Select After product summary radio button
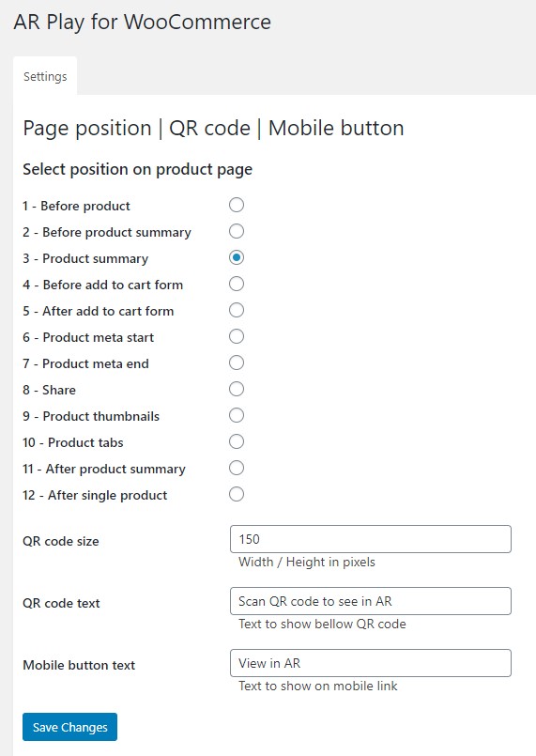Image resolution: width=536 pixels, height=756 pixels. 237,468
